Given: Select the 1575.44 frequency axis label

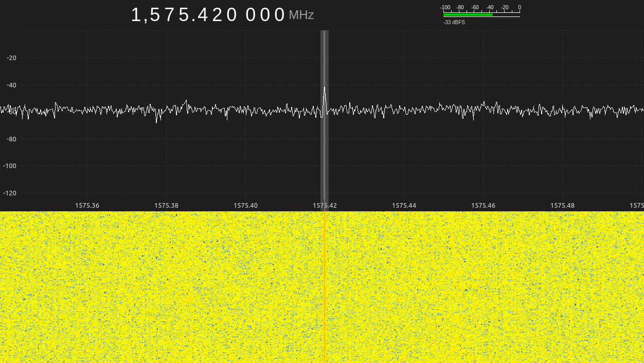Looking at the screenshot, I should (404, 205).
